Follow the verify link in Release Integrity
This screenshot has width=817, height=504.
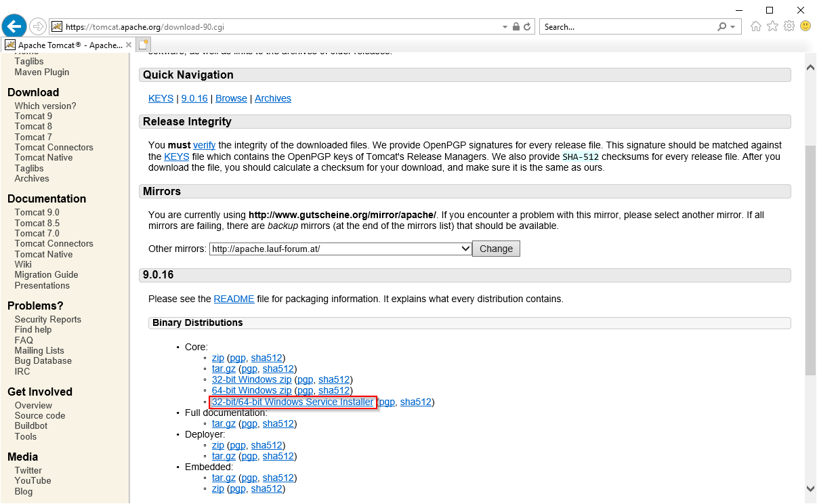(204, 145)
